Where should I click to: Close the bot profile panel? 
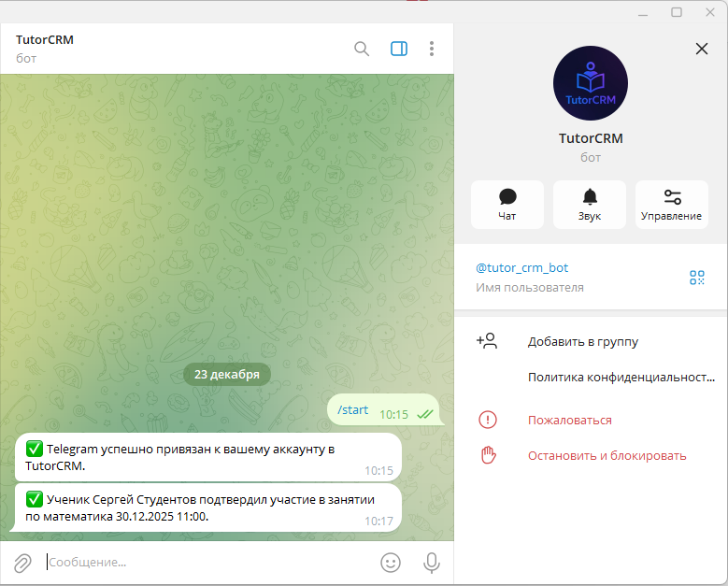[x=702, y=49]
